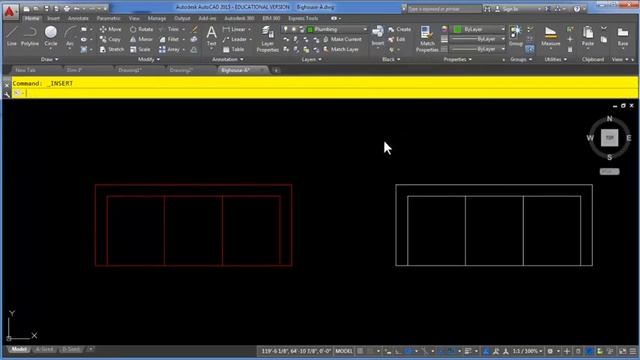The image size is (640, 360).
Task: Select the Line drawing tool
Action: pyautogui.click(x=11, y=36)
